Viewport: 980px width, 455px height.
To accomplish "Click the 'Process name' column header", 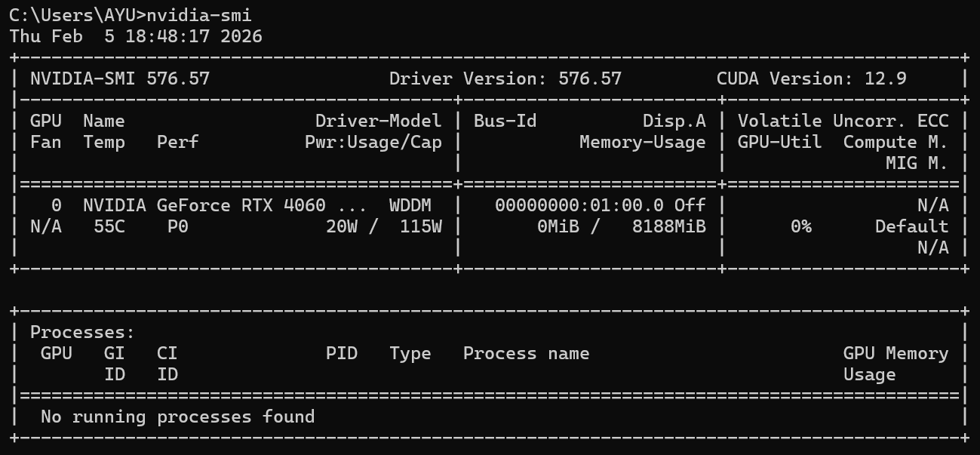I will [x=526, y=353].
